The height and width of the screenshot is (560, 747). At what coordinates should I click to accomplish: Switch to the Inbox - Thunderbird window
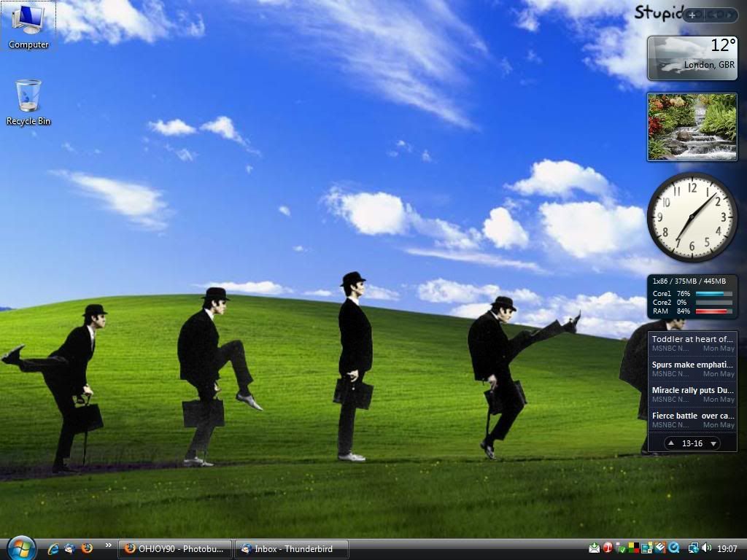coord(292,549)
